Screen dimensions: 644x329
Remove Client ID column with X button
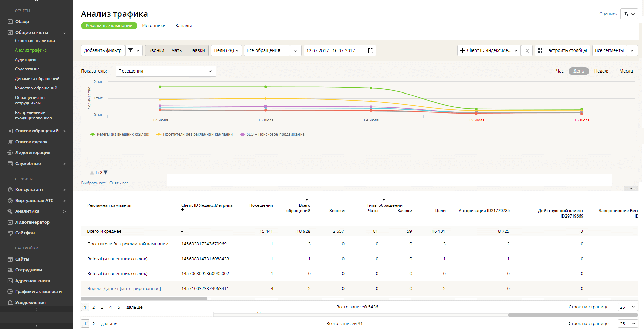(527, 50)
